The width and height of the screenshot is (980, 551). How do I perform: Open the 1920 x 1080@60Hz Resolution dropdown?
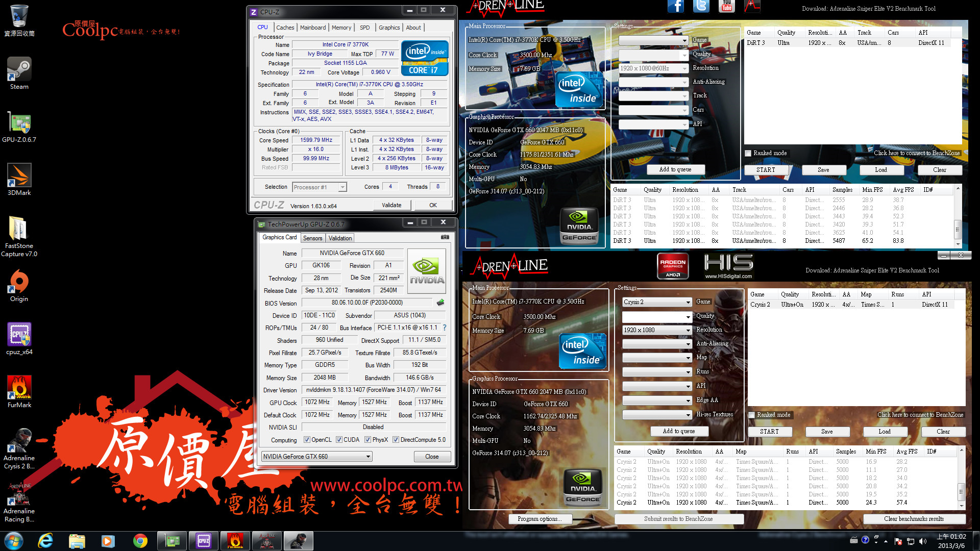pyautogui.click(x=653, y=68)
